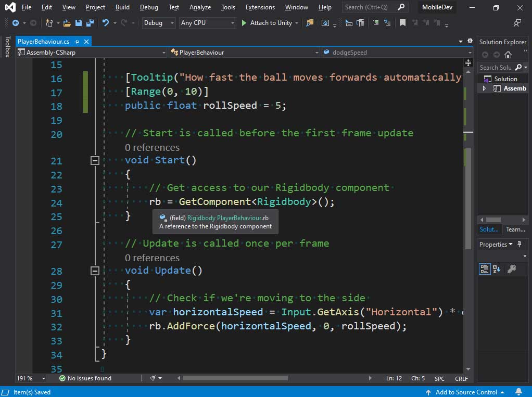Click the Navigate Backward arrow icon
The image size is (532, 397).
coord(16,23)
